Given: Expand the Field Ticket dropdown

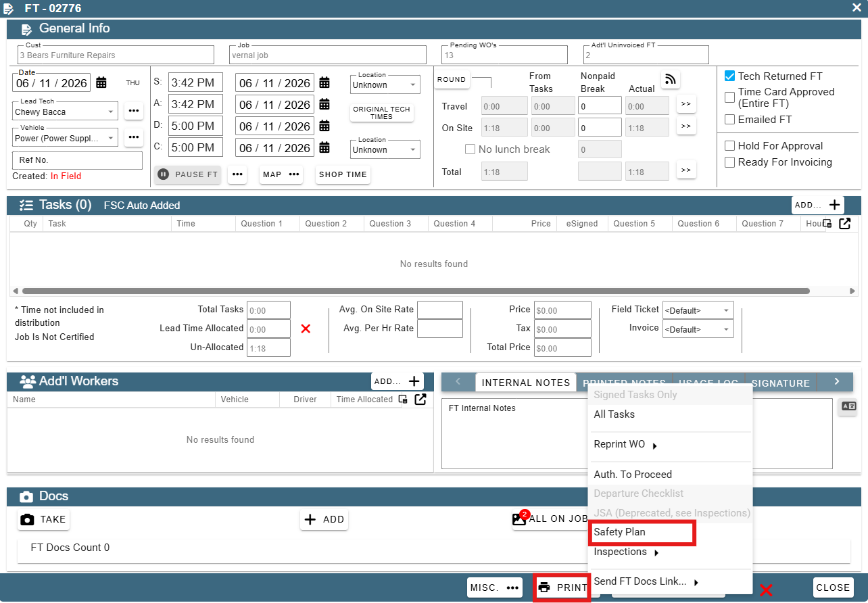Looking at the screenshot, I should (698, 310).
